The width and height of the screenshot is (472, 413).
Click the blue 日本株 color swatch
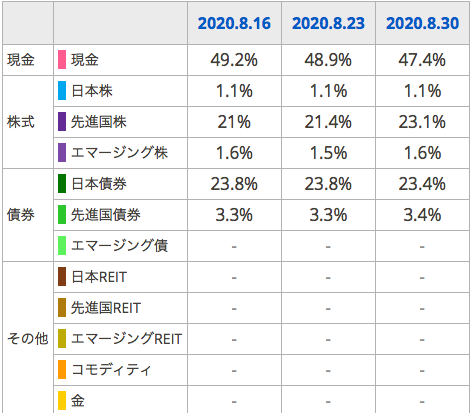62,91
